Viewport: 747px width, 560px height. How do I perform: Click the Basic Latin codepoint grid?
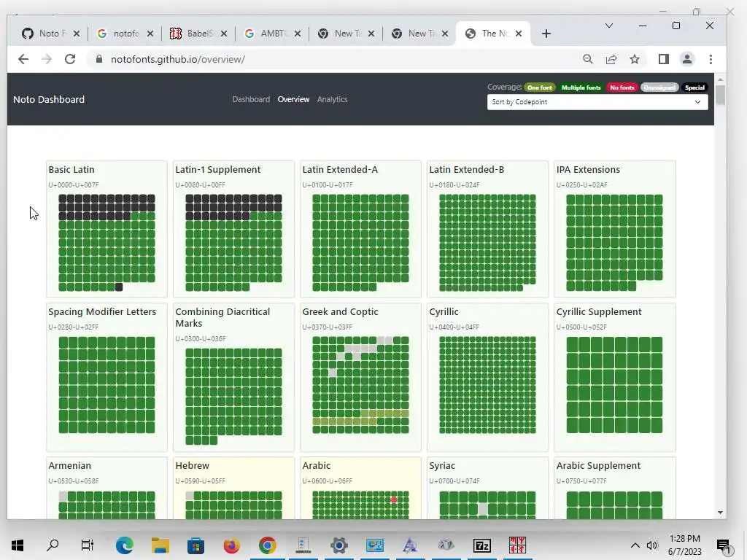pyautogui.click(x=107, y=242)
